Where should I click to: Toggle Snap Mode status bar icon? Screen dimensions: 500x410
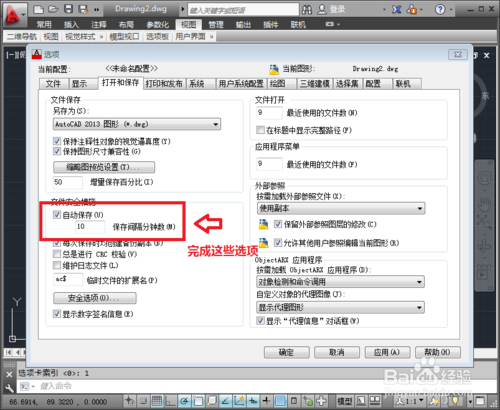pyautogui.click(x=143, y=400)
